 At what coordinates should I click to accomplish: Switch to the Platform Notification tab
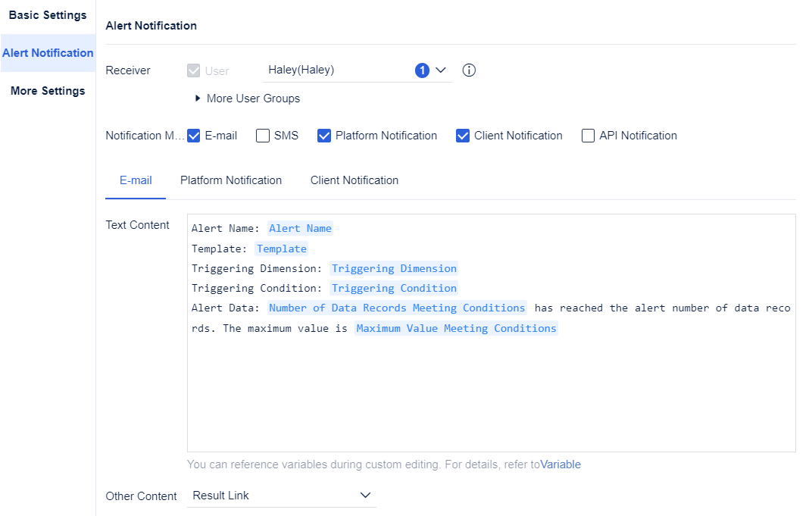pos(231,180)
